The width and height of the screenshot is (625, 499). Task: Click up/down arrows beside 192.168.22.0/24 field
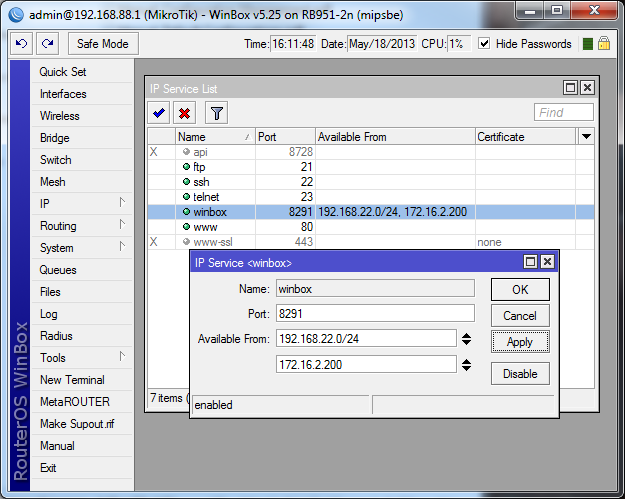pyautogui.click(x=466, y=339)
